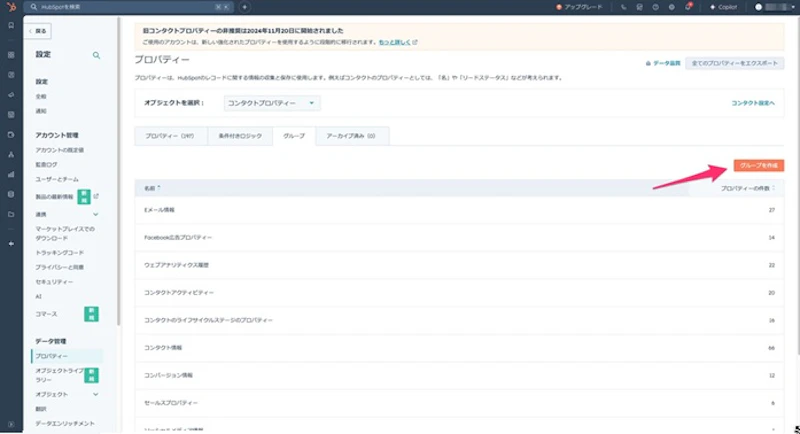Open the データ品質 link
The width and height of the screenshot is (800, 434).
(666, 63)
